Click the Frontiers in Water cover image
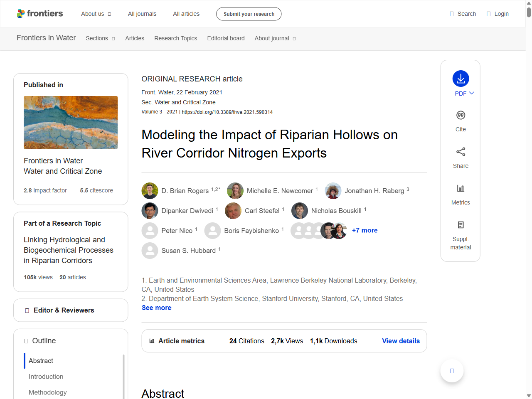The image size is (532, 399). coord(71,123)
